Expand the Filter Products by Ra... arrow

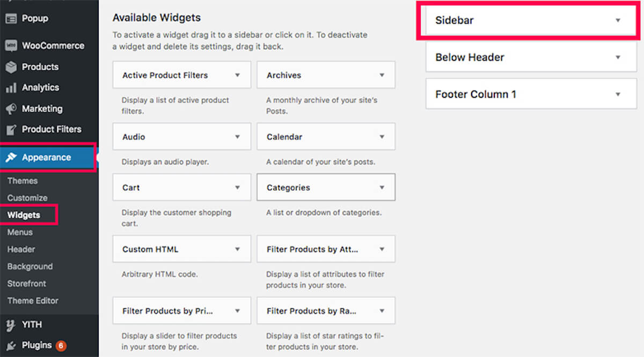click(382, 311)
